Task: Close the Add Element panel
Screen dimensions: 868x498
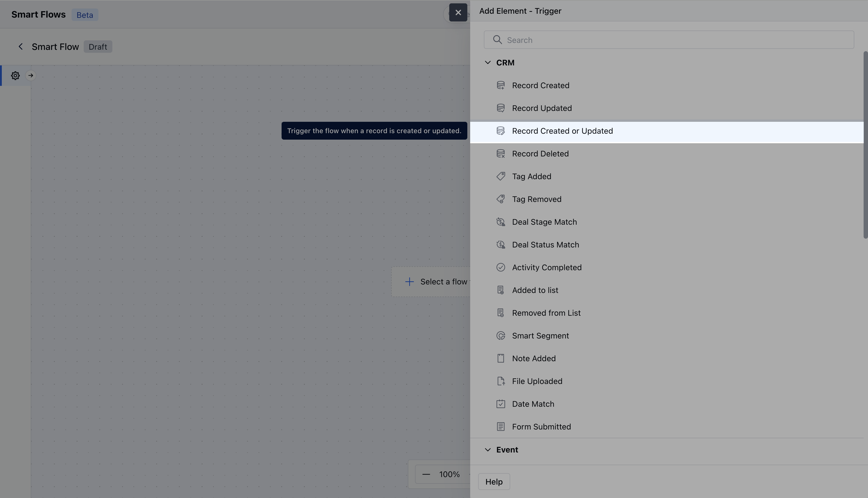Action: click(x=458, y=13)
